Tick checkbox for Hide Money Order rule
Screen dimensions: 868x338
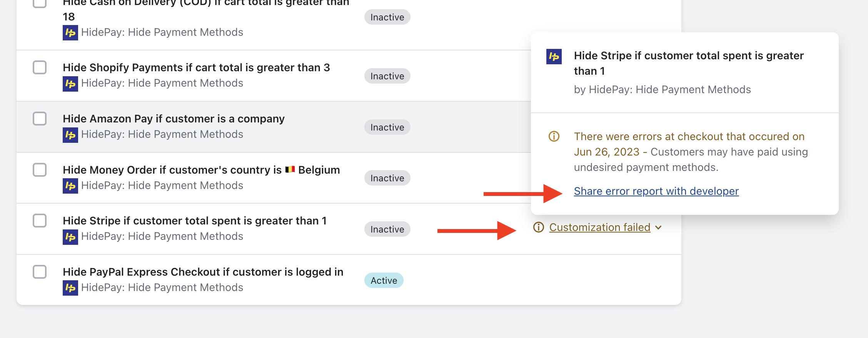pos(40,170)
